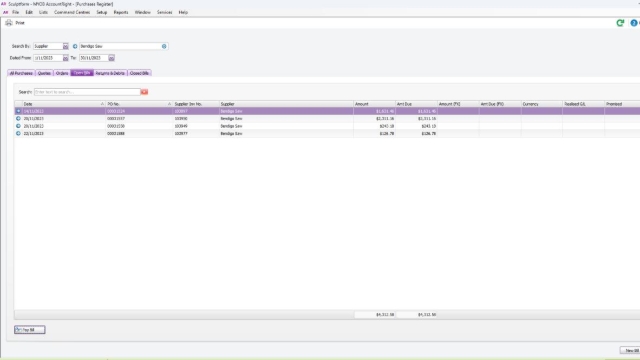640x360 pixels.
Task: Click the Amt Due column header
Action: (x=416, y=104)
